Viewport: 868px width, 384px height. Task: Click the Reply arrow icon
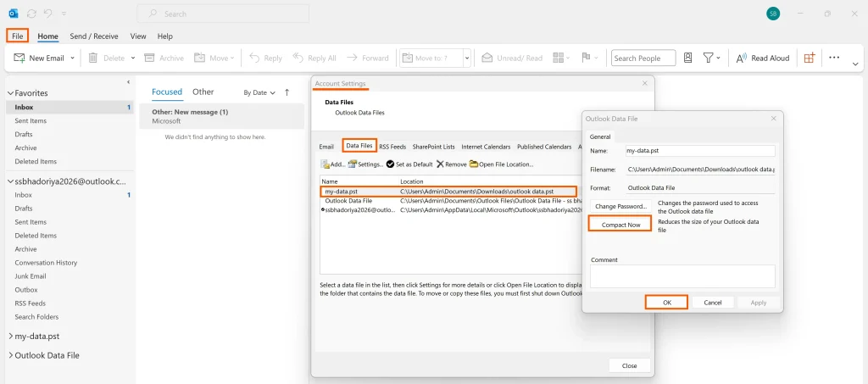tap(254, 58)
